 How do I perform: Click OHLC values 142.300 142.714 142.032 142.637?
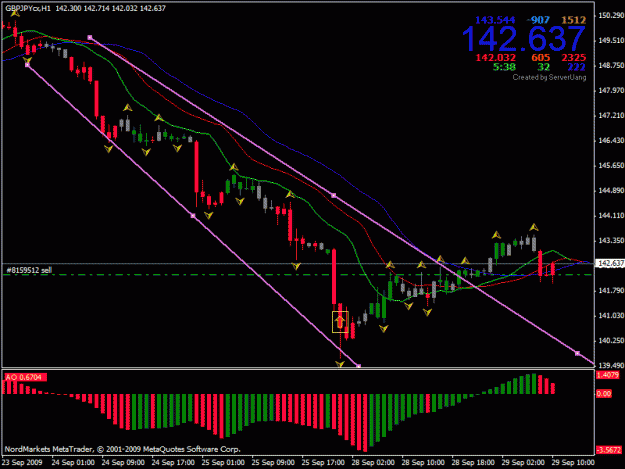coord(110,8)
